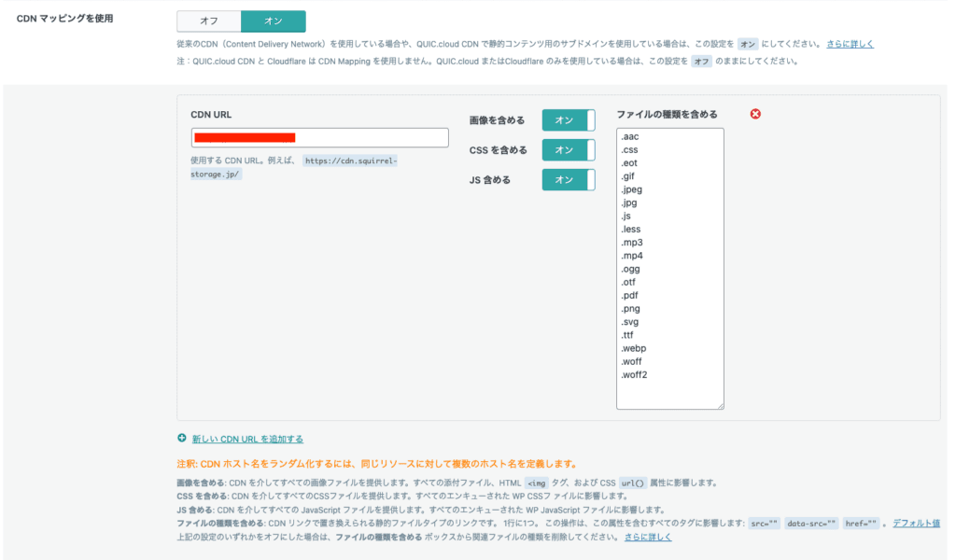Click the .pdf entry in the file types list
956x560 pixels.
630,295
